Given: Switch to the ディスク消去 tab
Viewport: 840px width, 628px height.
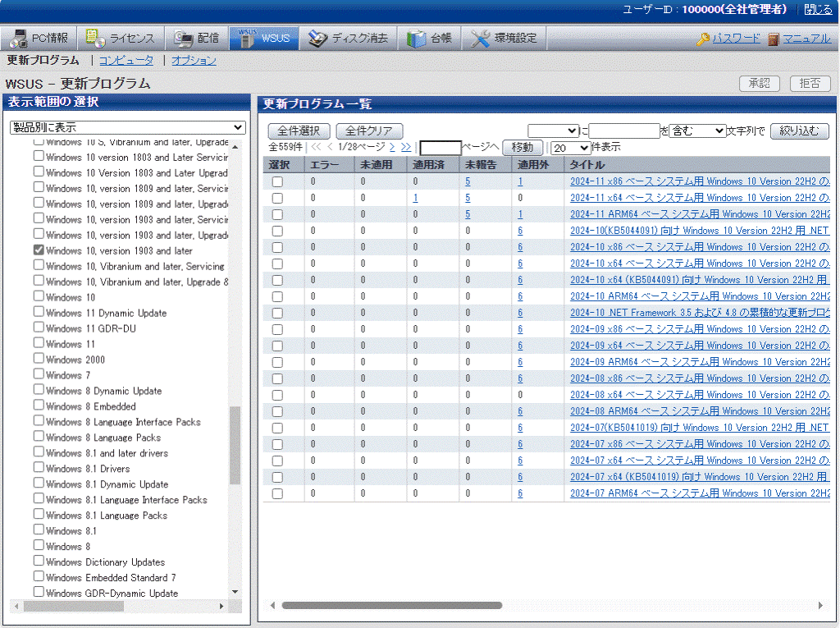Looking at the screenshot, I should 348,38.
